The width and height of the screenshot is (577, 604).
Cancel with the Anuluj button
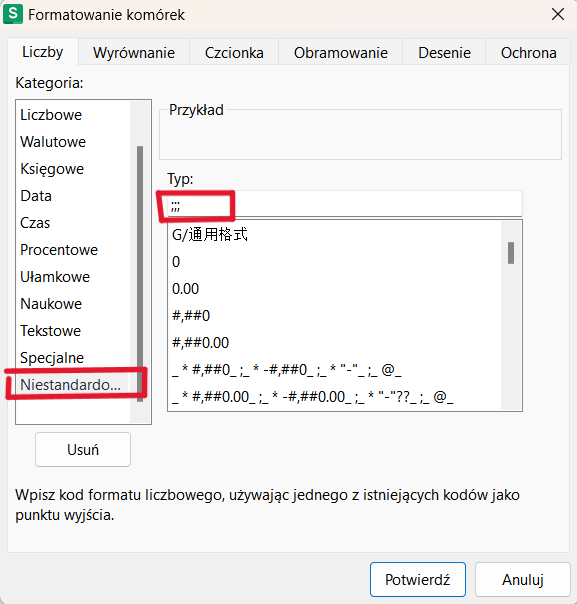(x=523, y=579)
